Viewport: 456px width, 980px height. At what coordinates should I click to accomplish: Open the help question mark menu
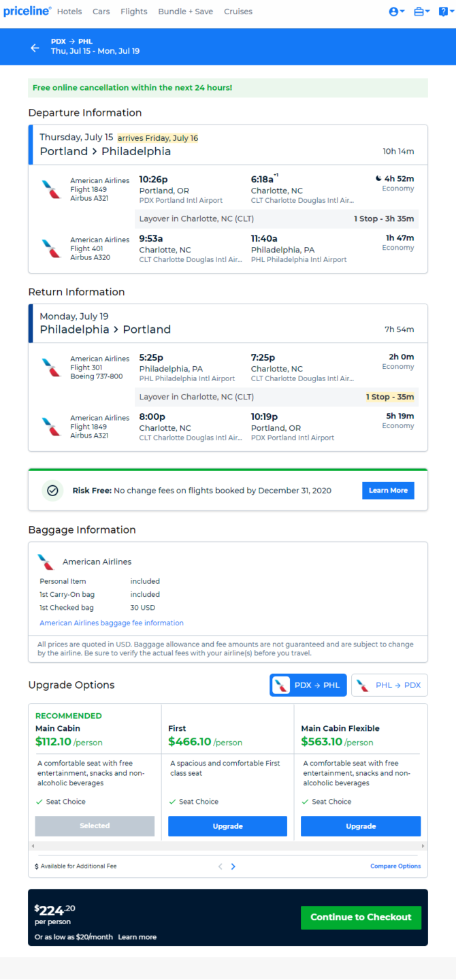pos(446,12)
